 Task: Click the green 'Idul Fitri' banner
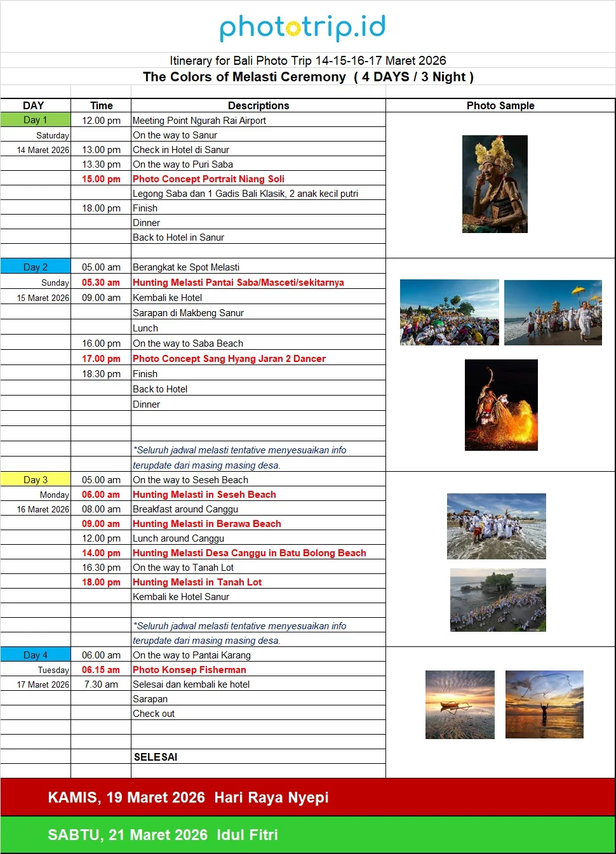pyautogui.click(x=308, y=834)
